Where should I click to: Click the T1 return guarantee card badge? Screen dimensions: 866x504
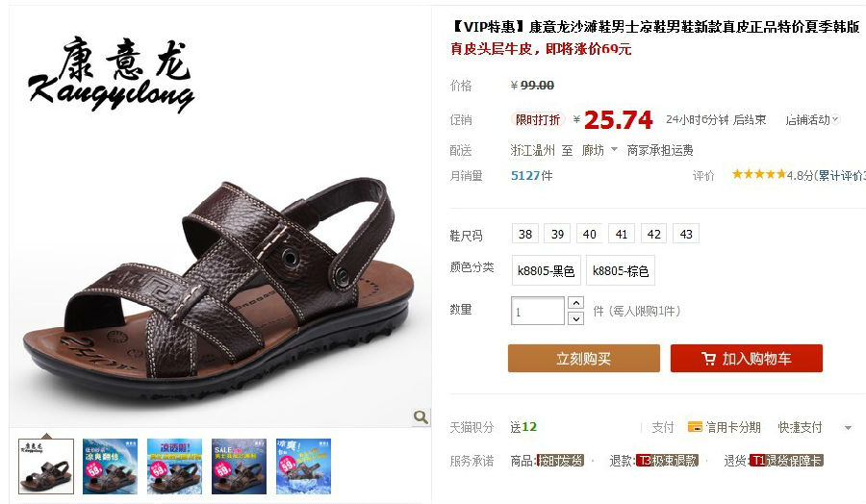[x=787, y=461]
